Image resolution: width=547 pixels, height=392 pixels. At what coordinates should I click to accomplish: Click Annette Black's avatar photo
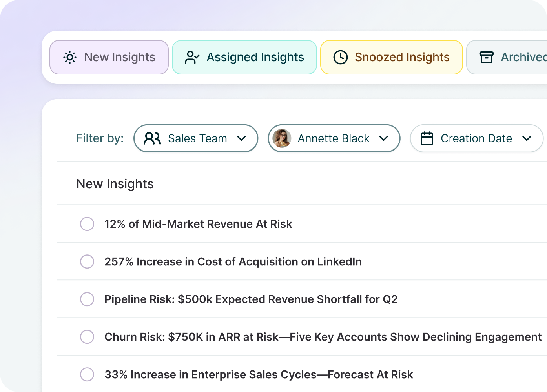tap(282, 138)
